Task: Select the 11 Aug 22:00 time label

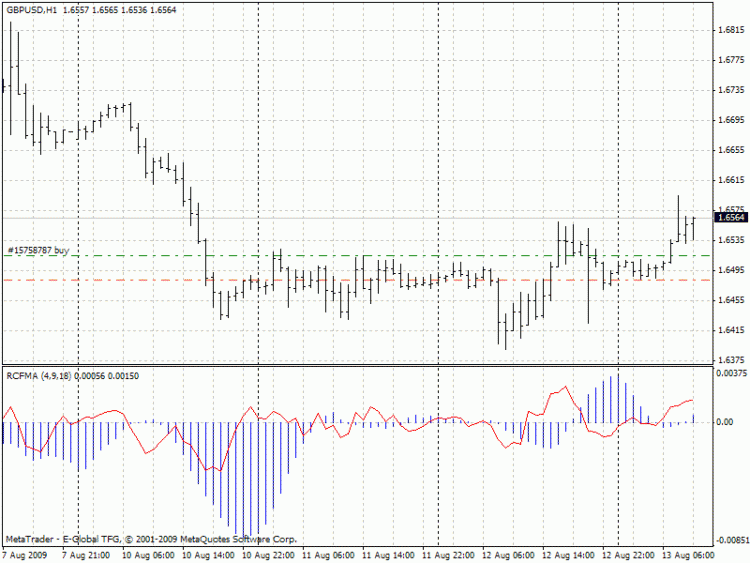Action: click(x=448, y=553)
